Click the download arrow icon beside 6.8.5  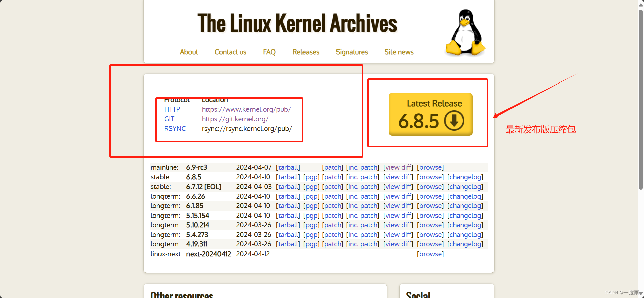pos(454,121)
